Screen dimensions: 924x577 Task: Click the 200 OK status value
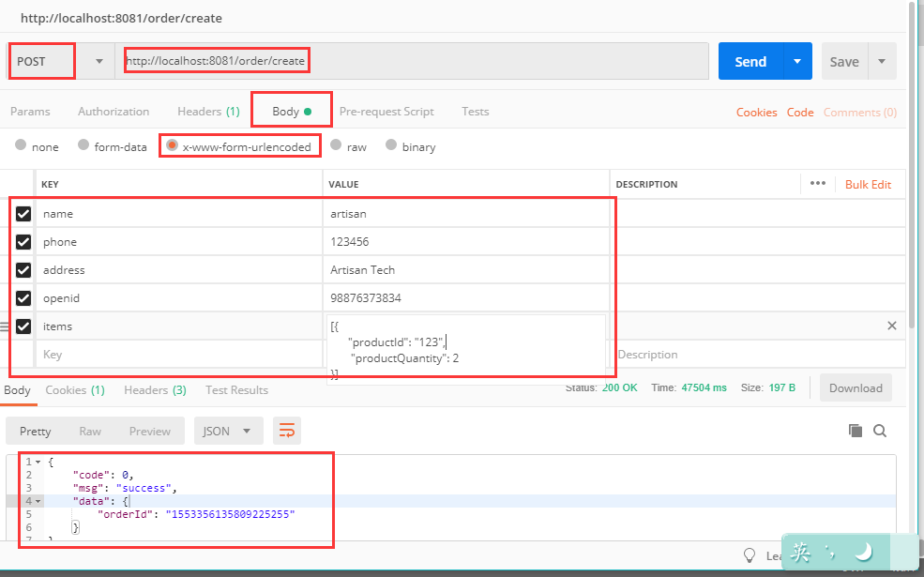pyautogui.click(x=619, y=387)
